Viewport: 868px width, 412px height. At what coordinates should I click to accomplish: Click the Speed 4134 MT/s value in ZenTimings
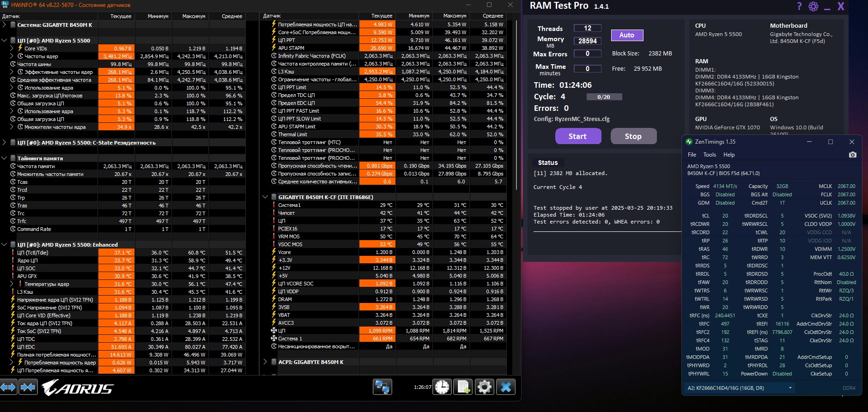[x=725, y=186]
